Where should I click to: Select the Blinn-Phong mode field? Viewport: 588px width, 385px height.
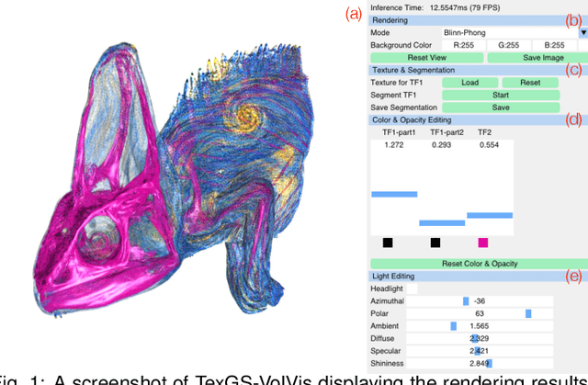coord(511,32)
